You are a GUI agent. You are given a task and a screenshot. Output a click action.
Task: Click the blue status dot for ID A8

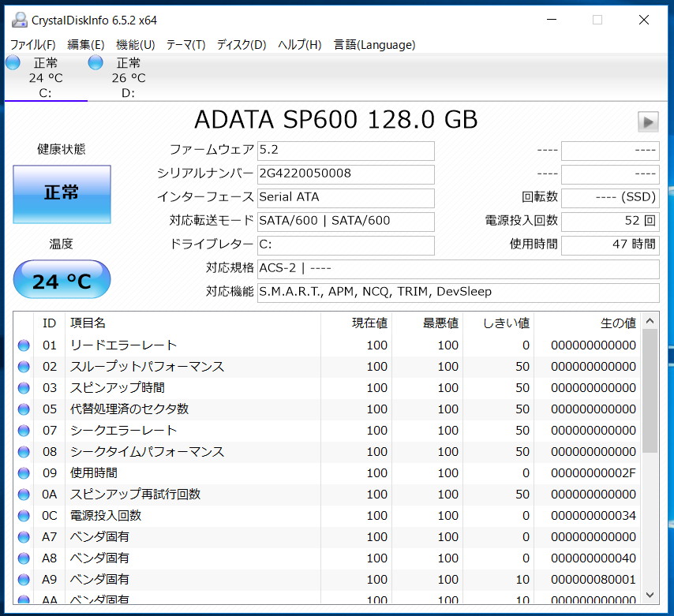tap(24, 558)
